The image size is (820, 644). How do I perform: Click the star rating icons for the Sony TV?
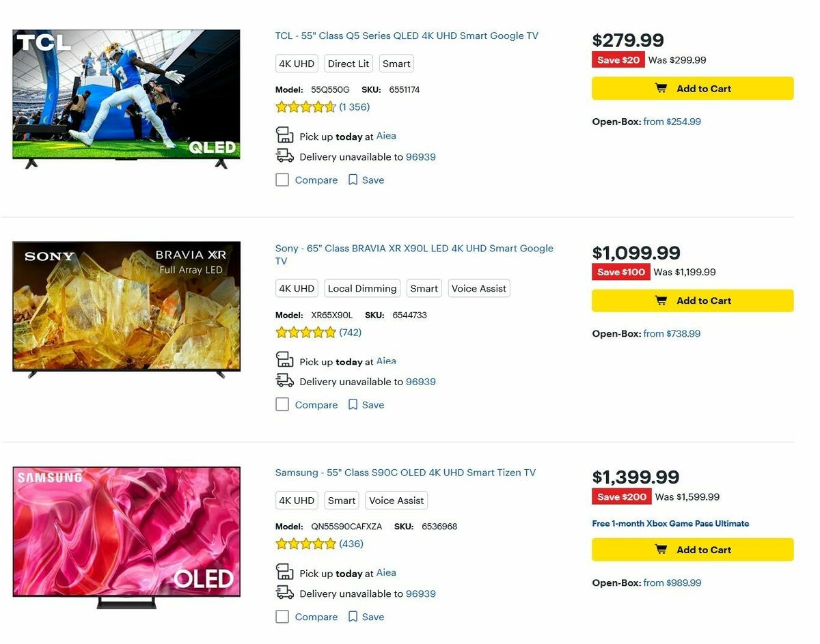pyautogui.click(x=306, y=332)
